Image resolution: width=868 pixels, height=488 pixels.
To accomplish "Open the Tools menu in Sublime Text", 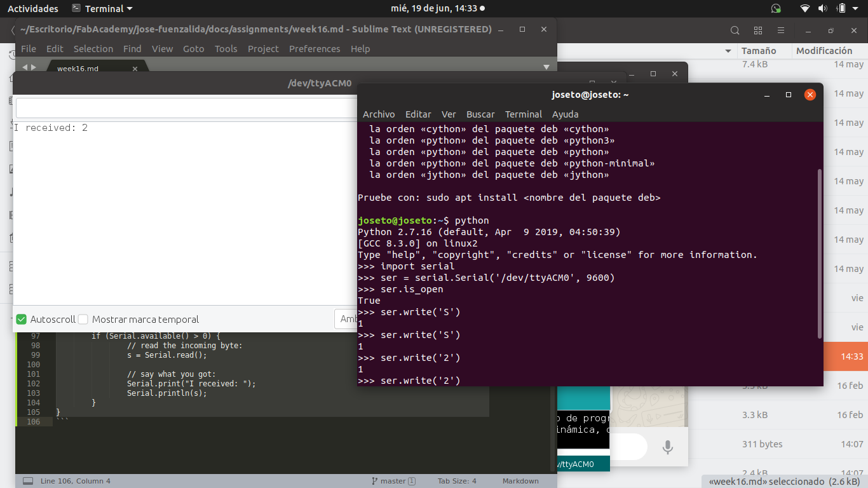I will click(x=226, y=49).
